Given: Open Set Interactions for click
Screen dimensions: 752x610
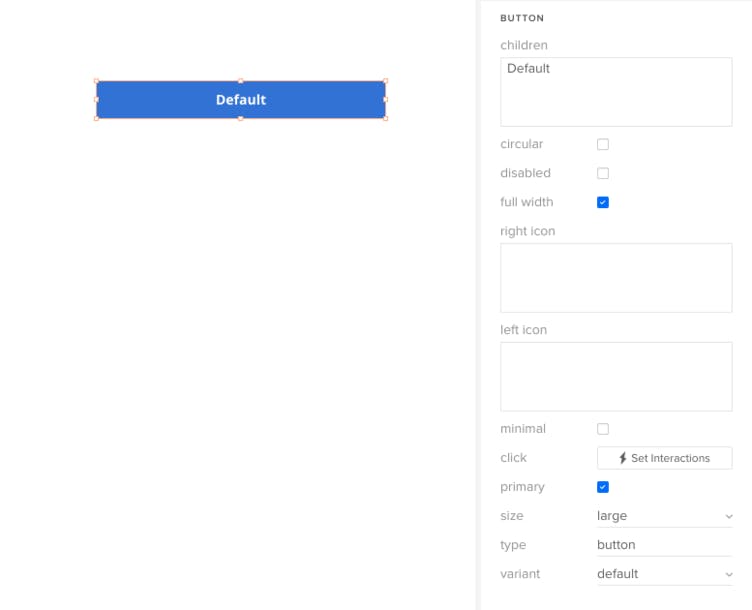Looking at the screenshot, I should [664, 458].
